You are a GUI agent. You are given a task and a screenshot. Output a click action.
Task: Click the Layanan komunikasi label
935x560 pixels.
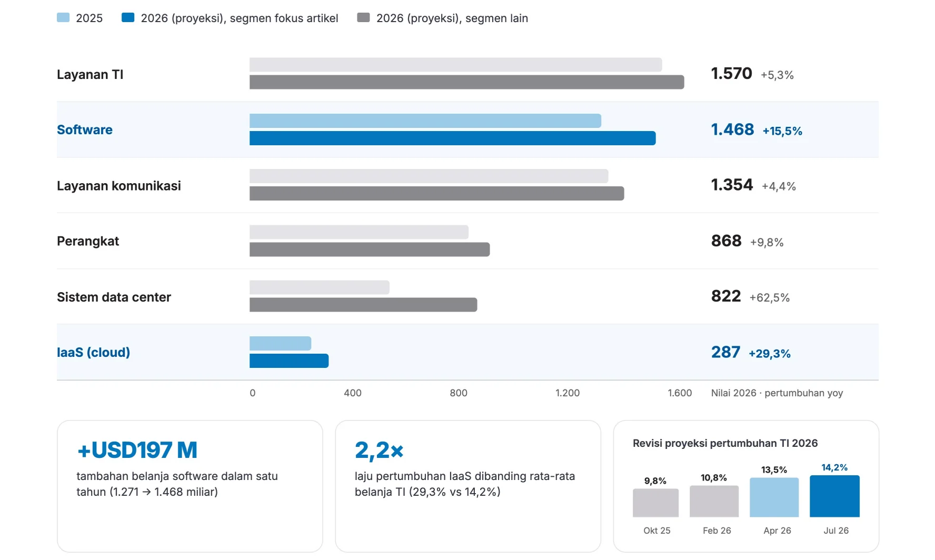tap(119, 186)
